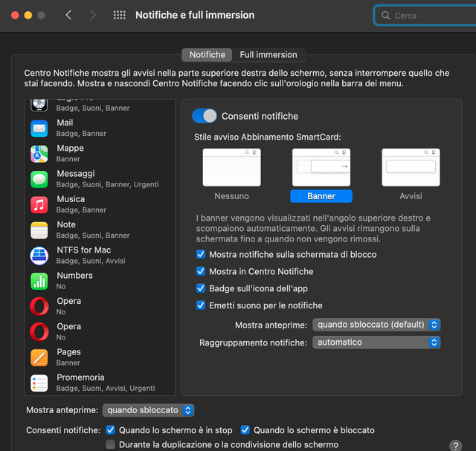Image resolution: width=476 pixels, height=451 pixels.
Task: Click the Pages app icon
Action: click(39, 357)
